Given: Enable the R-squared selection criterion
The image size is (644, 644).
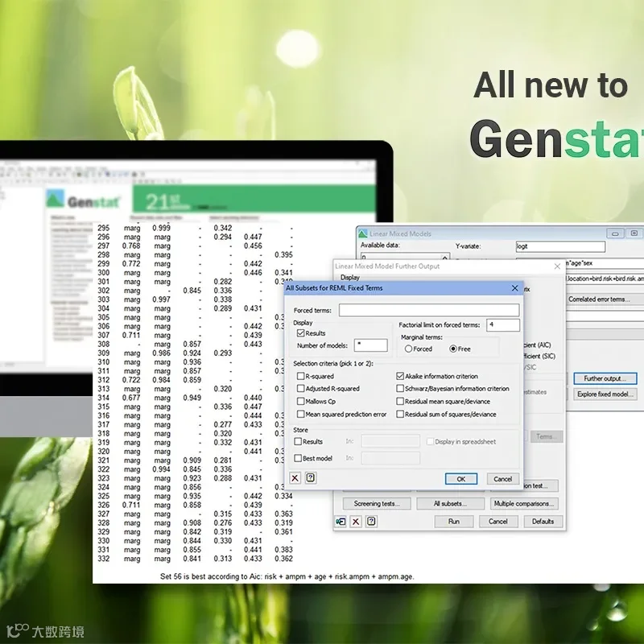Looking at the screenshot, I should tap(300, 376).
